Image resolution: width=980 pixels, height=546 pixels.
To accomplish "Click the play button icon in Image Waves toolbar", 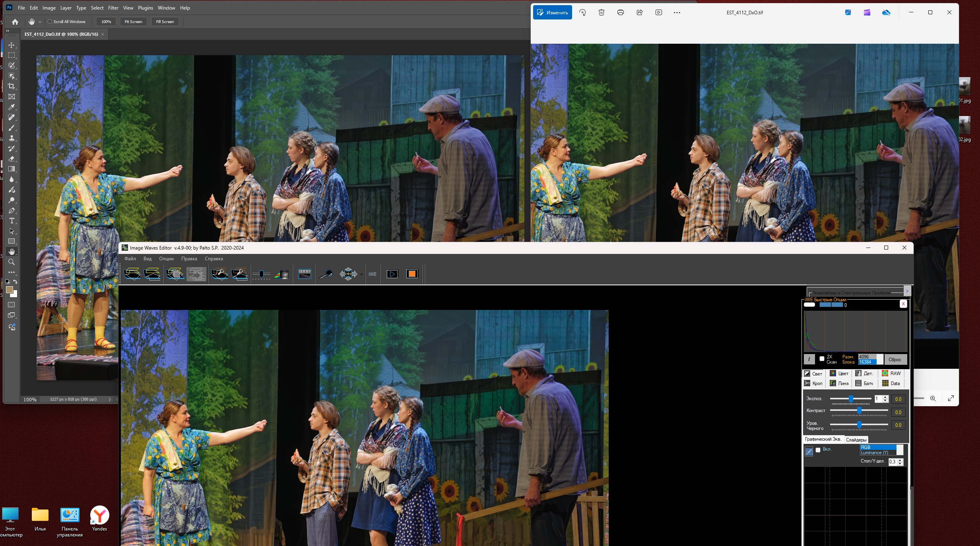I will click(392, 274).
